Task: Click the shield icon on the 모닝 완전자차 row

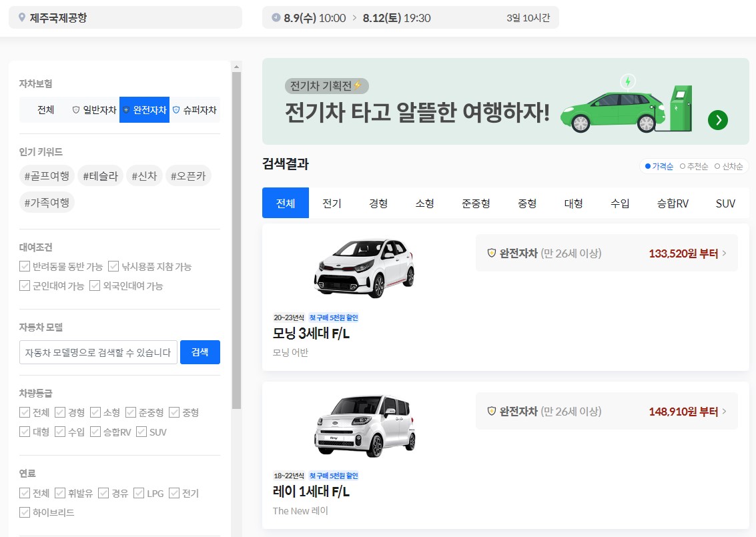Action: [x=492, y=253]
